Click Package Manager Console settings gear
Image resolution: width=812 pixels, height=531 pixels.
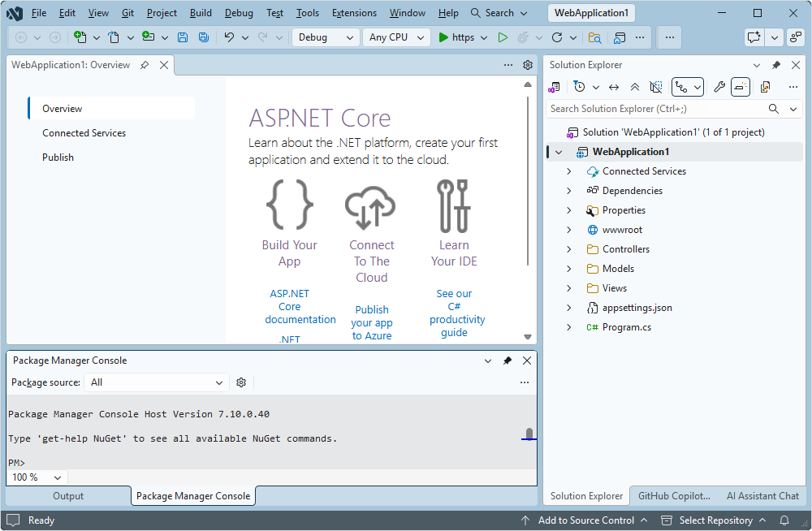[x=241, y=382]
